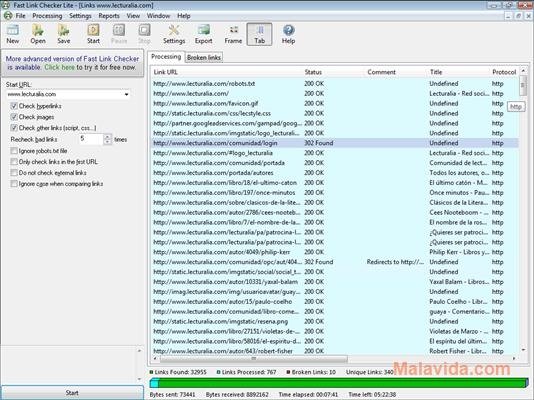Image resolution: width=534 pixels, height=400 pixels.
Task: Click the Start button at bottom left
Action: pos(72,393)
